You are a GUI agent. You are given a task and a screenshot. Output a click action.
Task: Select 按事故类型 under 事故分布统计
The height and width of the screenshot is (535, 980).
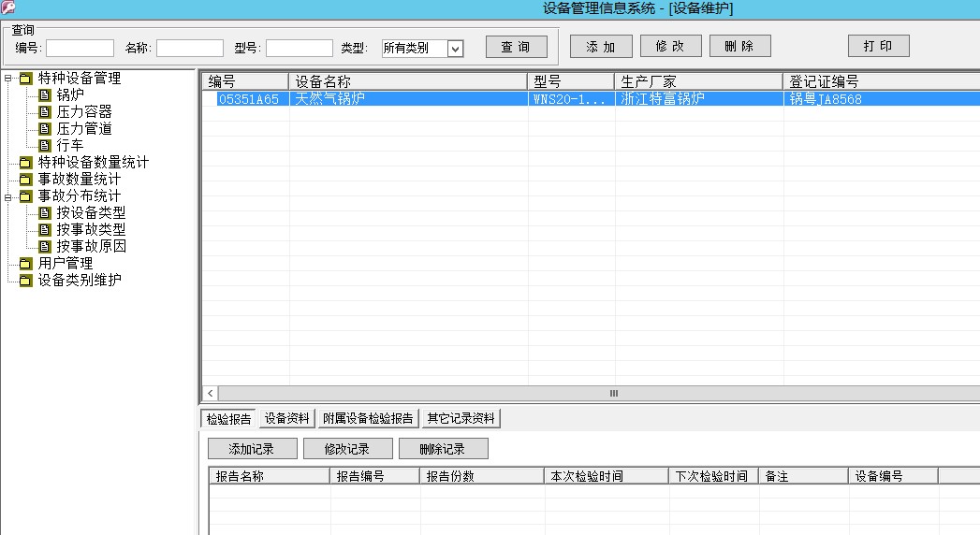pos(91,230)
